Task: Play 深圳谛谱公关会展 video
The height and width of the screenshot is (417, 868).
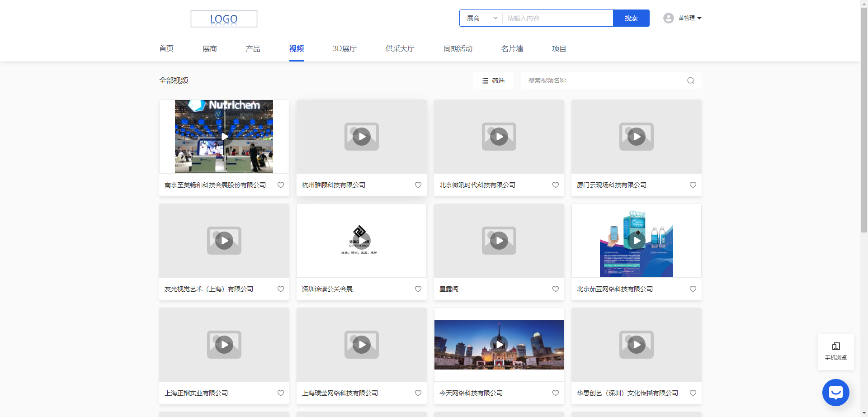Action: pyautogui.click(x=362, y=241)
